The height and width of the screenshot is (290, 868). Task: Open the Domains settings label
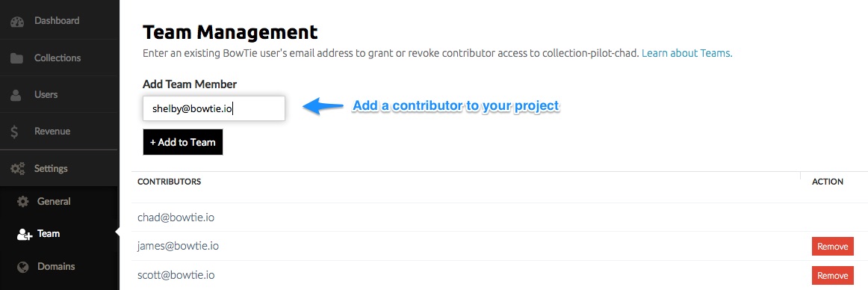pos(56,266)
